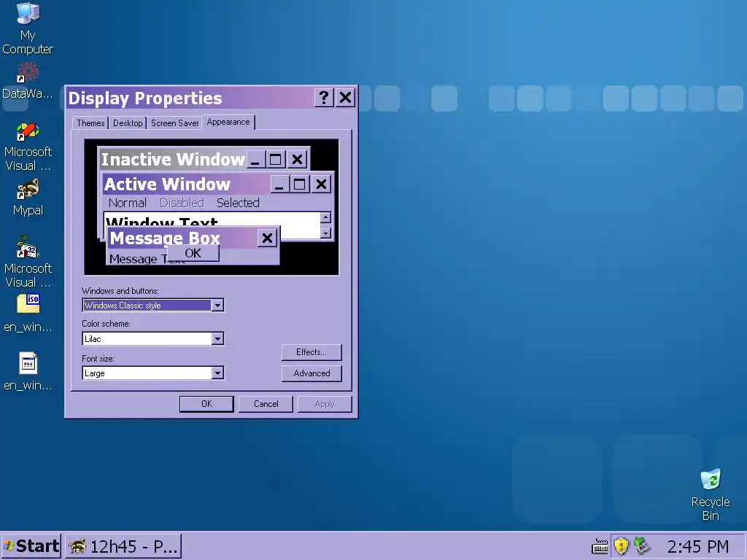Open the Start menu
The image size is (747, 560).
31,546
